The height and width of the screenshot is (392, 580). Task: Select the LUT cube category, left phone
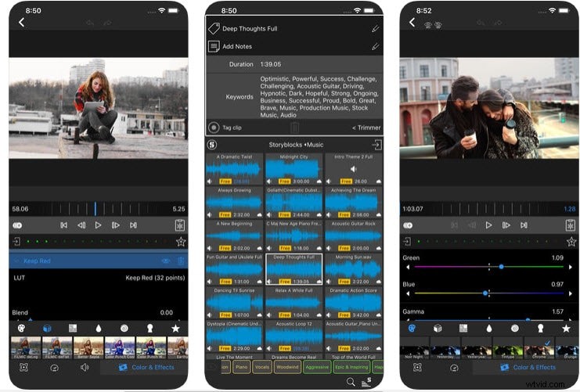pyautogui.click(x=47, y=328)
